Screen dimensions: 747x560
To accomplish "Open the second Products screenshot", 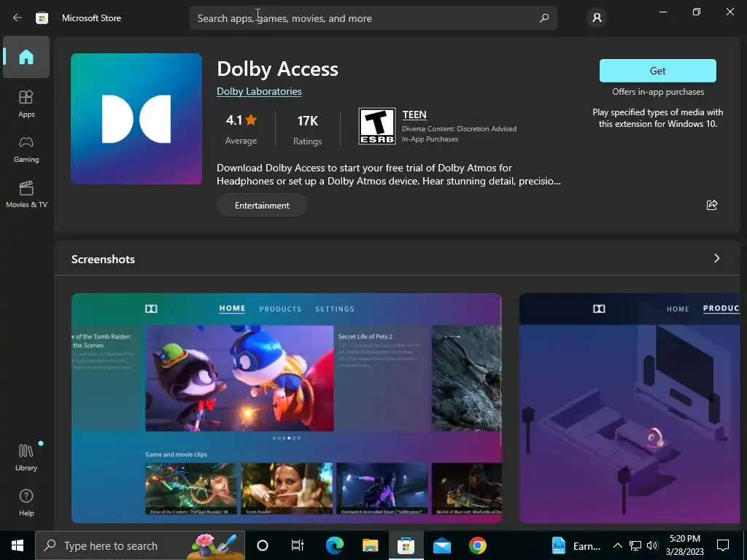I will [630, 408].
